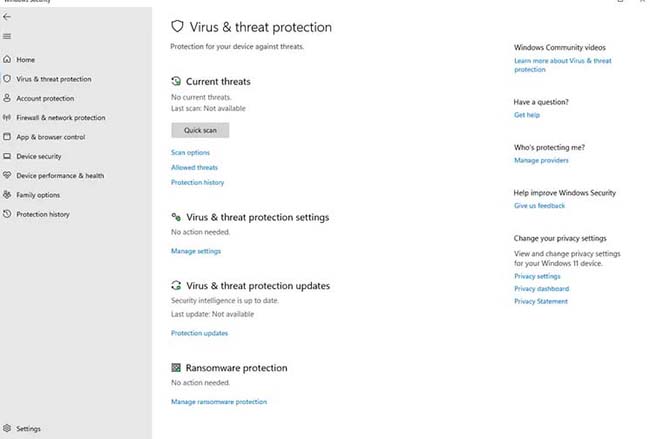Click Manage settings link
Viewport: 650px width, 439px height.
coord(196,251)
